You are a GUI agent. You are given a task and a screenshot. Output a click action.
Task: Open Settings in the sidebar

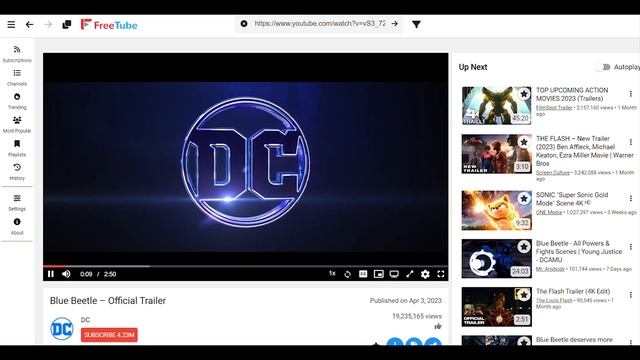17,203
